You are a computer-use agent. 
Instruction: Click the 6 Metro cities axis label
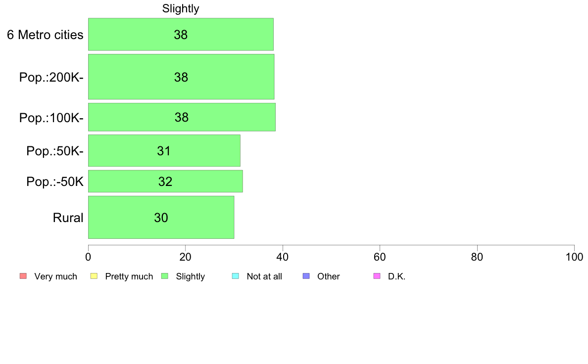[45, 35]
